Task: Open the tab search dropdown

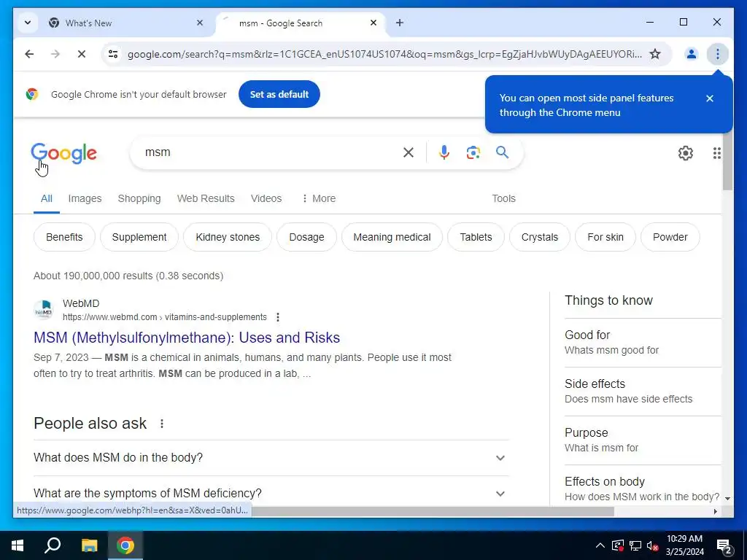Action: (x=28, y=23)
